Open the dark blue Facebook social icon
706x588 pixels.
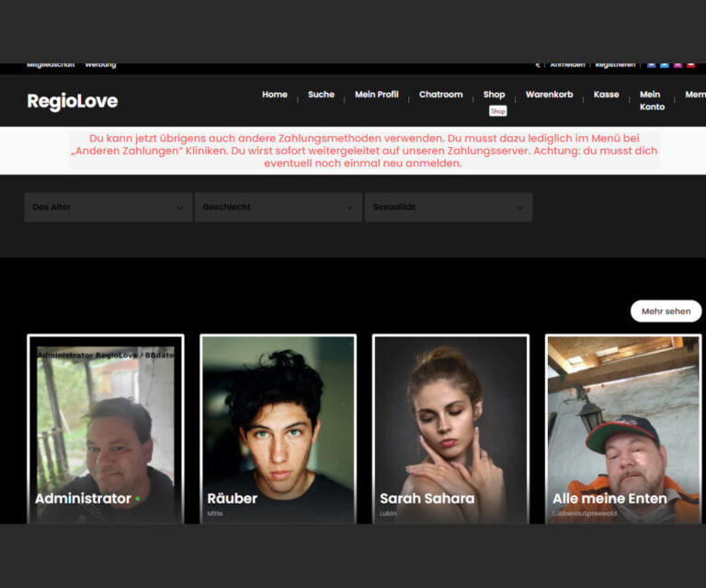(x=651, y=65)
